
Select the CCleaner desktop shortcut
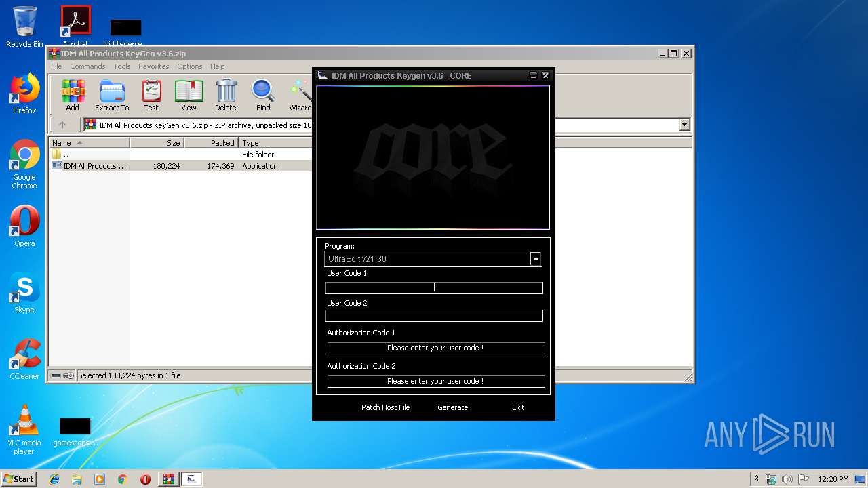point(24,359)
